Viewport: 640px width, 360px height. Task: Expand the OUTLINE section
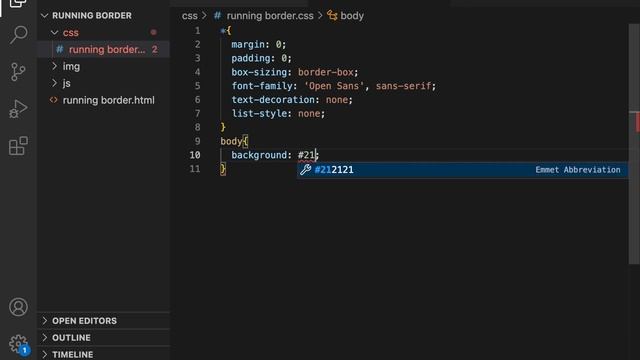click(x=44, y=338)
